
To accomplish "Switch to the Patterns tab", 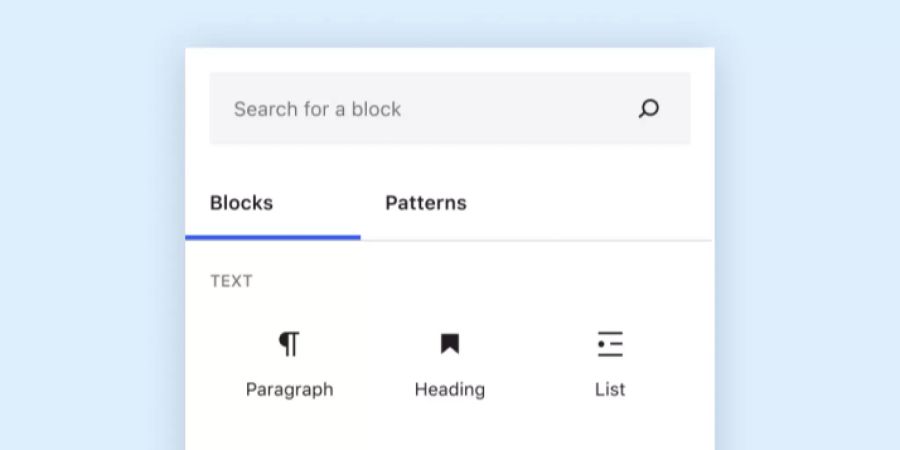I will [x=426, y=203].
